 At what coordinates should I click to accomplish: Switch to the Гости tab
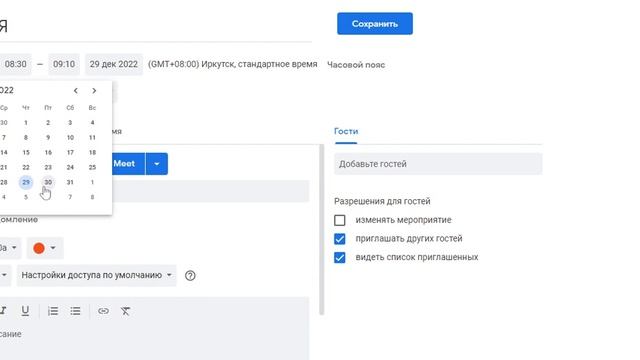346,131
